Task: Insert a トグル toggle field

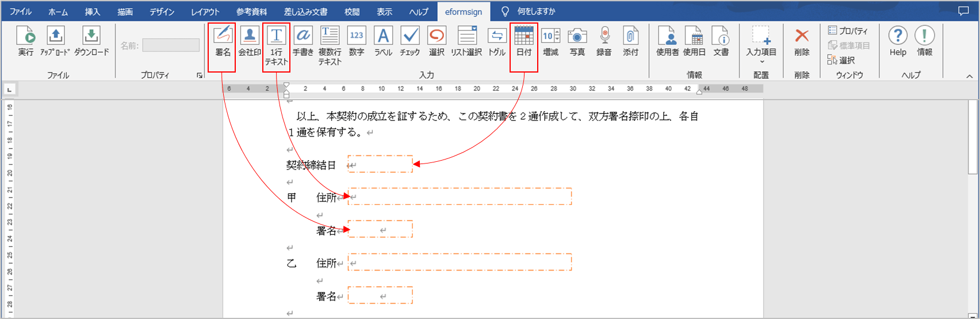Action: click(497, 41)
